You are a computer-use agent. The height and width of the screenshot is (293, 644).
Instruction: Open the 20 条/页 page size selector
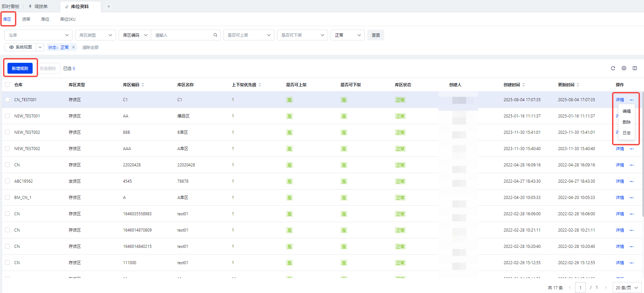(x=627, y=288)
